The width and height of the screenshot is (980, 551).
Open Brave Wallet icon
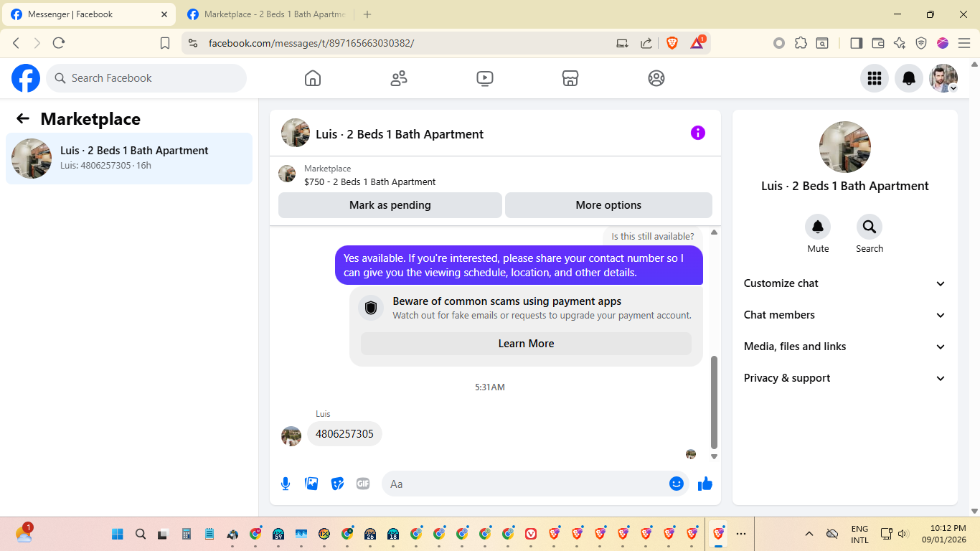point(877,43)
